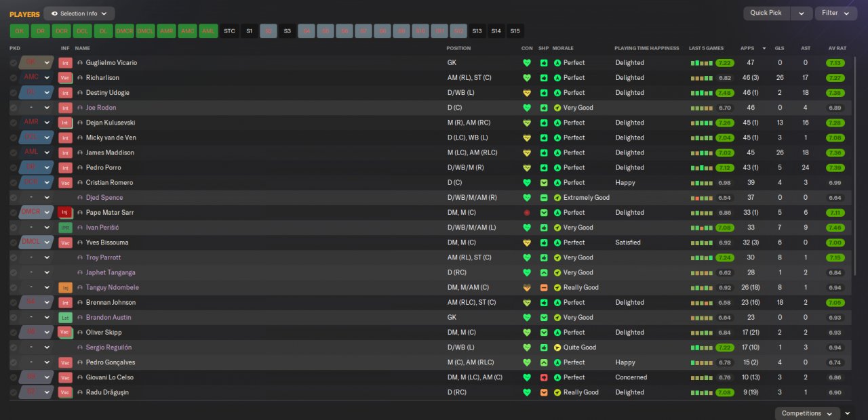Click Pape Matar Sarr's Inj injury icon

point(65,213)
